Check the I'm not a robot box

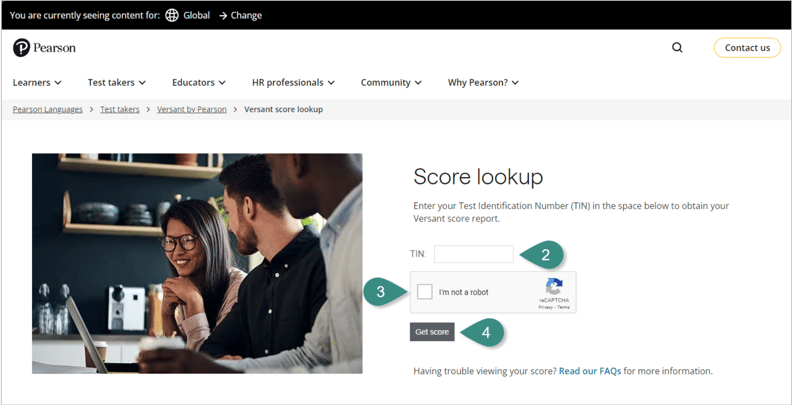425,292
